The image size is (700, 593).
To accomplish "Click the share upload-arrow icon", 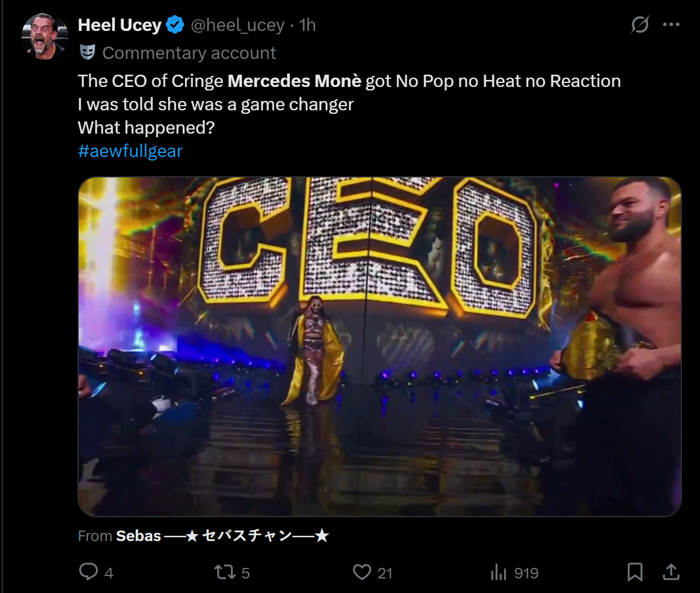I will (671, 572).
